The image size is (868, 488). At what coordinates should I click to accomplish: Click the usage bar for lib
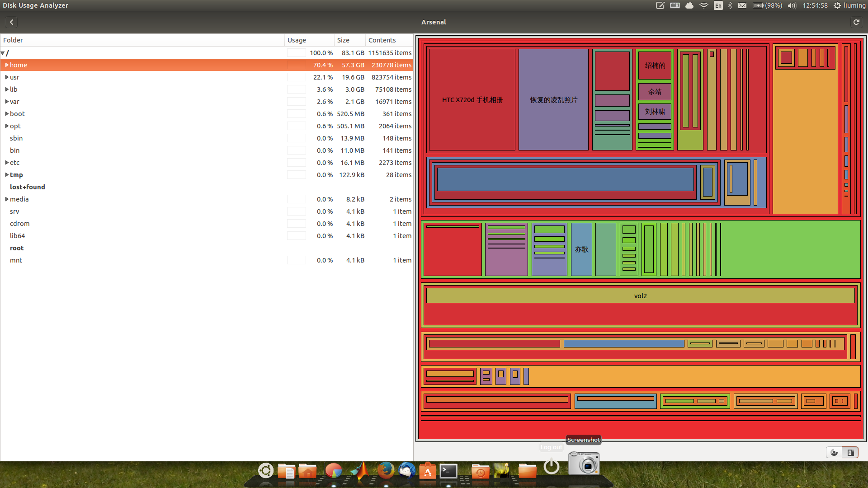coord(297,89)
